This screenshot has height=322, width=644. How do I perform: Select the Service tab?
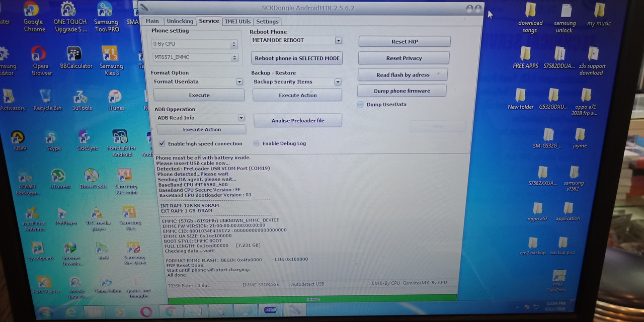click(x=209, y=21)
